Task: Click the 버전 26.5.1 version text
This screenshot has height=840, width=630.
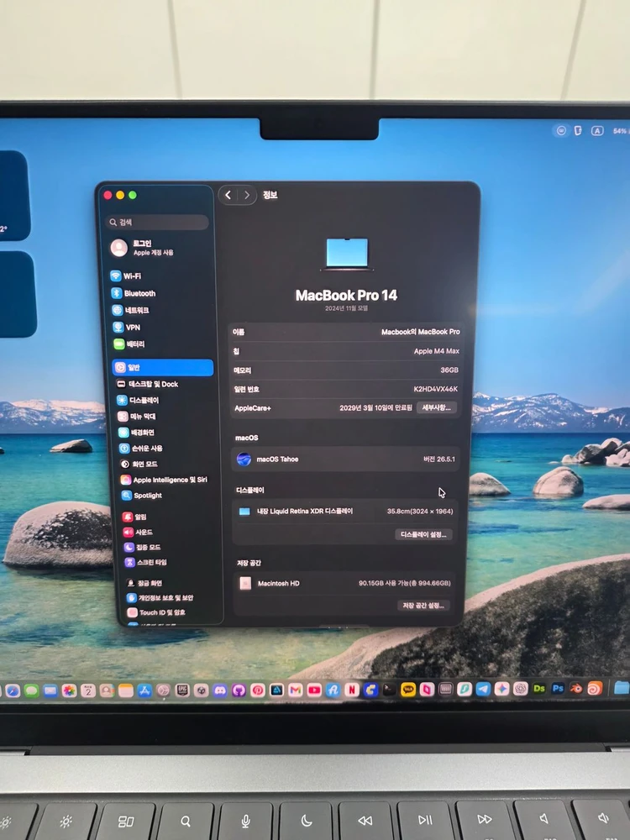Action: click(x=439, y=459)
